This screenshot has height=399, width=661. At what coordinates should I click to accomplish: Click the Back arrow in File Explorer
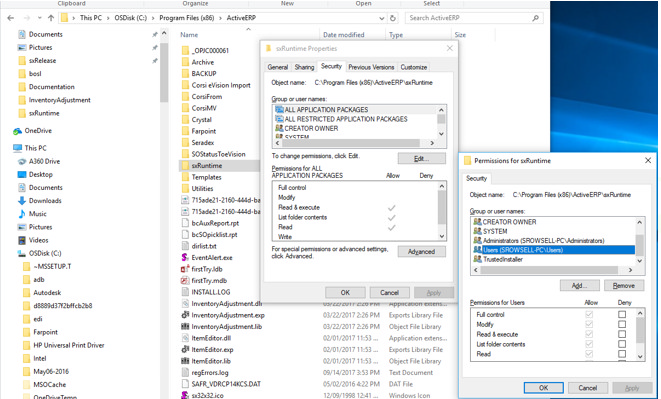pos(11,18)
